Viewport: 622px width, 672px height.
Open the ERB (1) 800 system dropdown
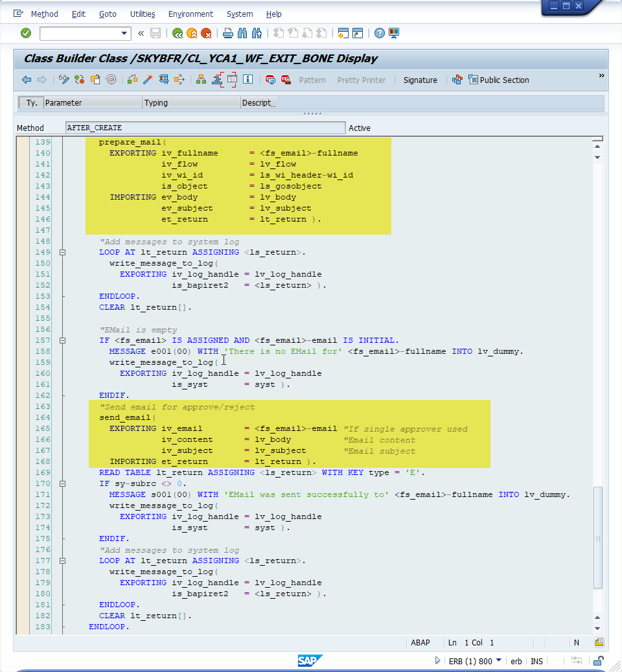click(x=499, y=660)
